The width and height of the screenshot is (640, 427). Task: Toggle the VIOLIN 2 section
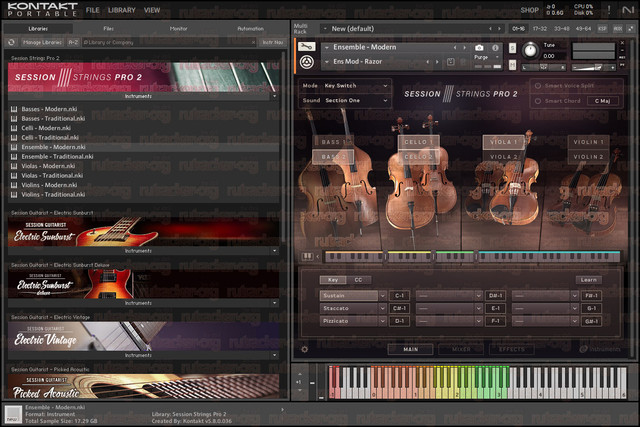click(589, 157)
